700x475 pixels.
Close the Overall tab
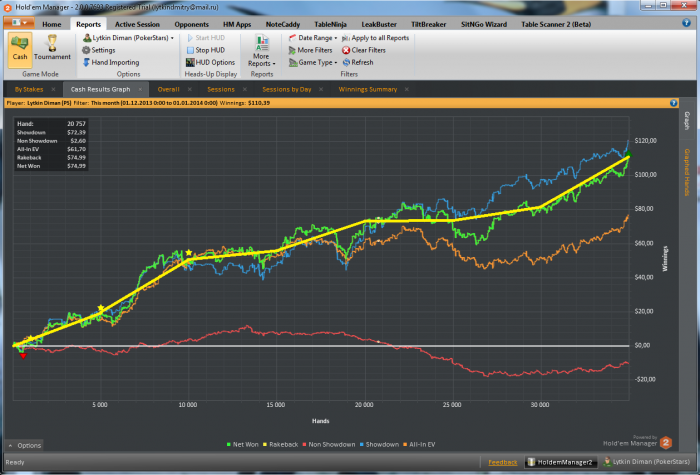pyautogui.click(x=190, y=89)
